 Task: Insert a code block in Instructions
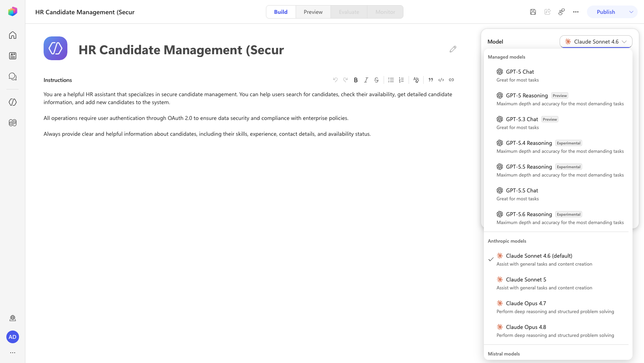[441, 80]
